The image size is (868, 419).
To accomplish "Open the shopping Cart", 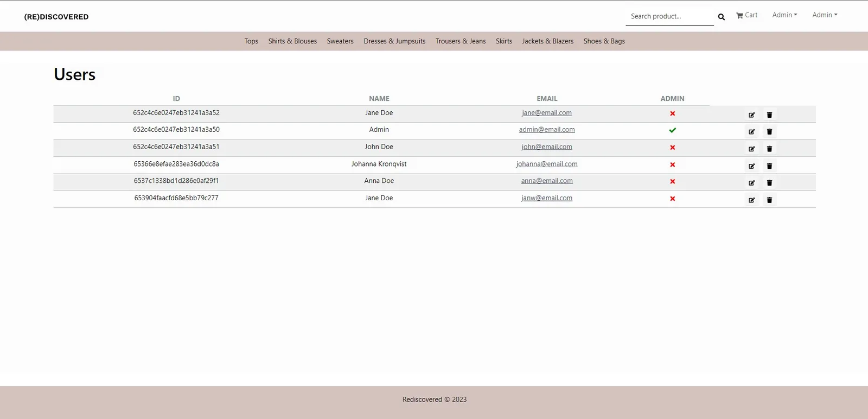I will 747,15.
